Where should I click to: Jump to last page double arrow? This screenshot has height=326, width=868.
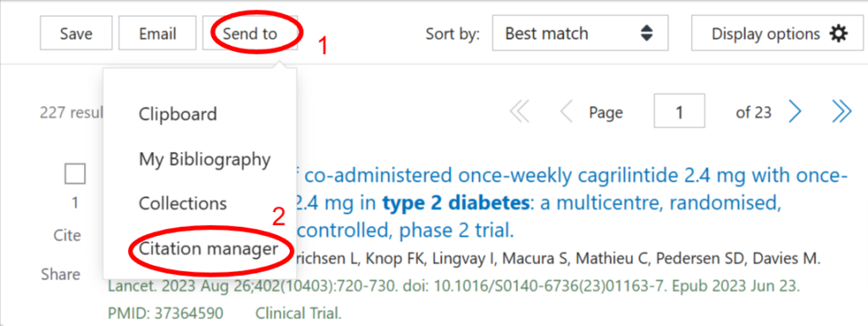[842, 113]
